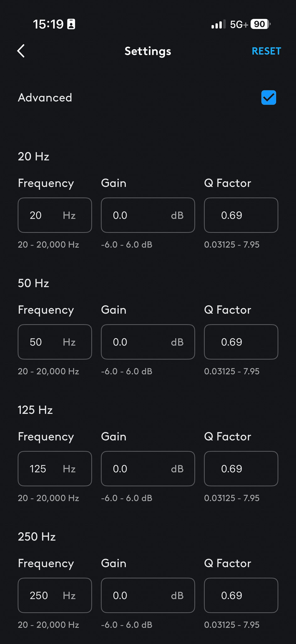The image size is (296, 644).
Task: Tap the contact card icon beside time
Action: point(71,24)
